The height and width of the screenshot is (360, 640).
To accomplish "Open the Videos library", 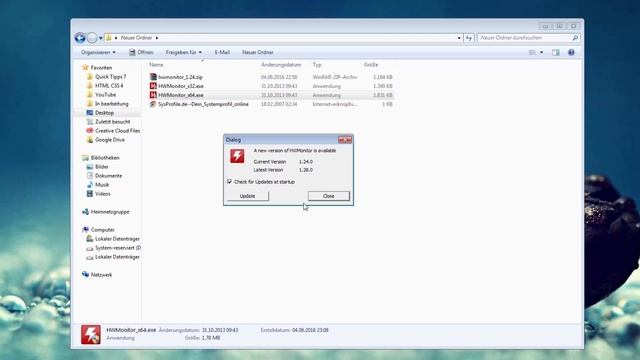I will coord(103,193).
